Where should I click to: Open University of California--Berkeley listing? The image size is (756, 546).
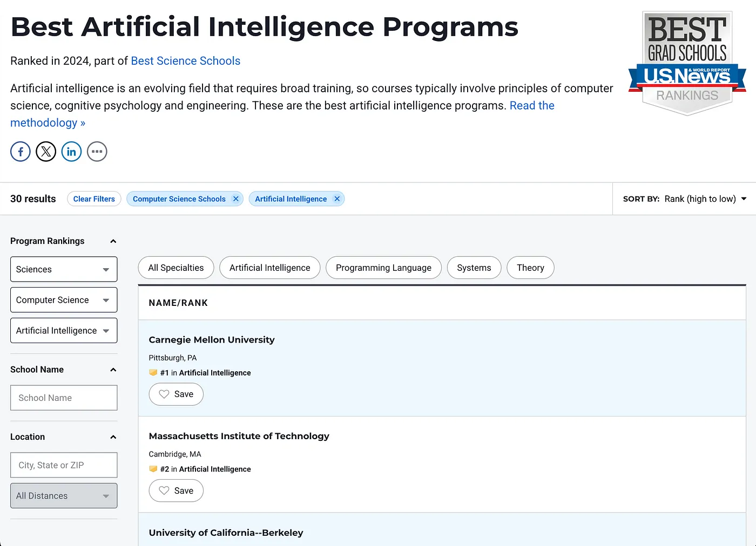point(226,533)
